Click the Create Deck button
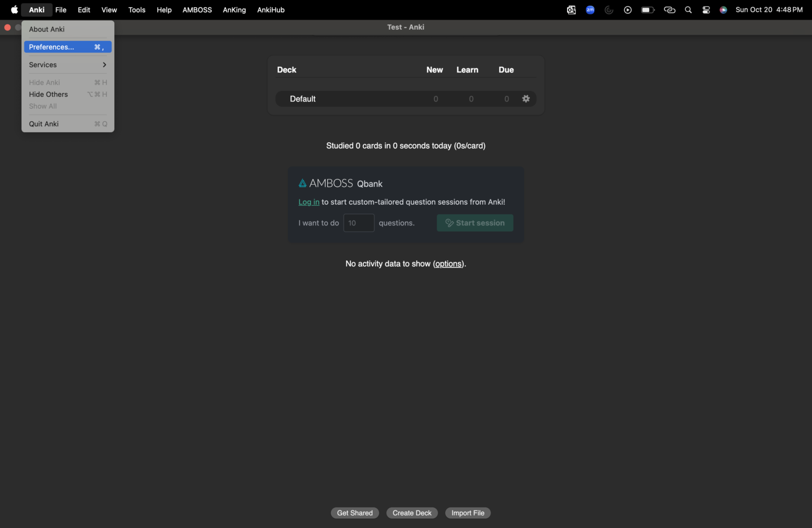Image resolution: width=812 pixels, height=528 pixels. 412,513
